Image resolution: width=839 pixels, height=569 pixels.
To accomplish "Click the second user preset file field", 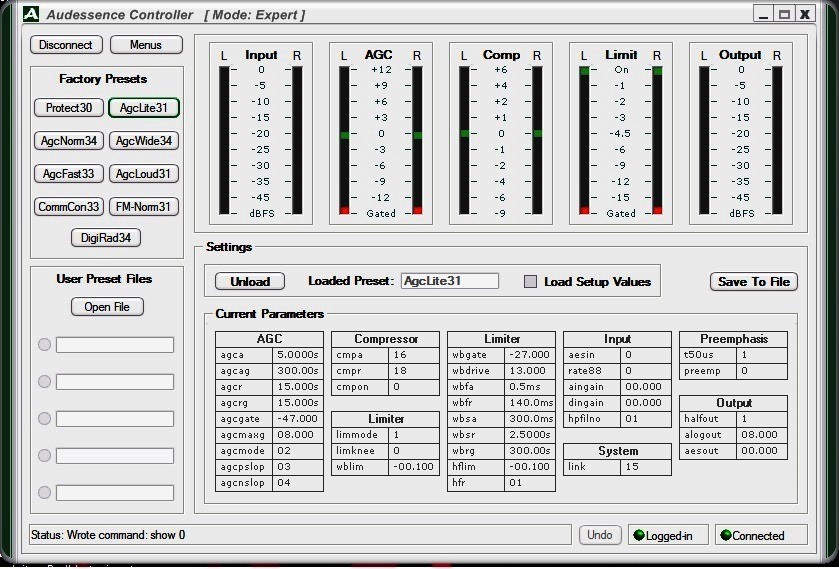I will (115, 382).
